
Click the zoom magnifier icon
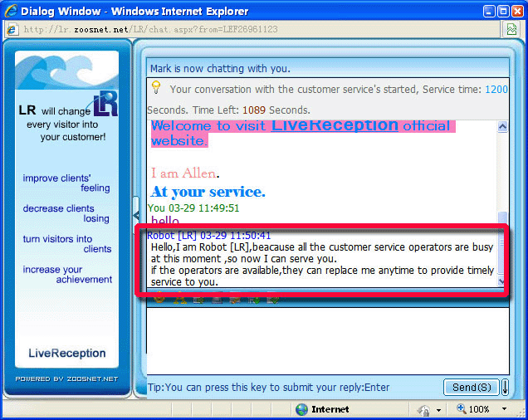click(x=461, y=408)
